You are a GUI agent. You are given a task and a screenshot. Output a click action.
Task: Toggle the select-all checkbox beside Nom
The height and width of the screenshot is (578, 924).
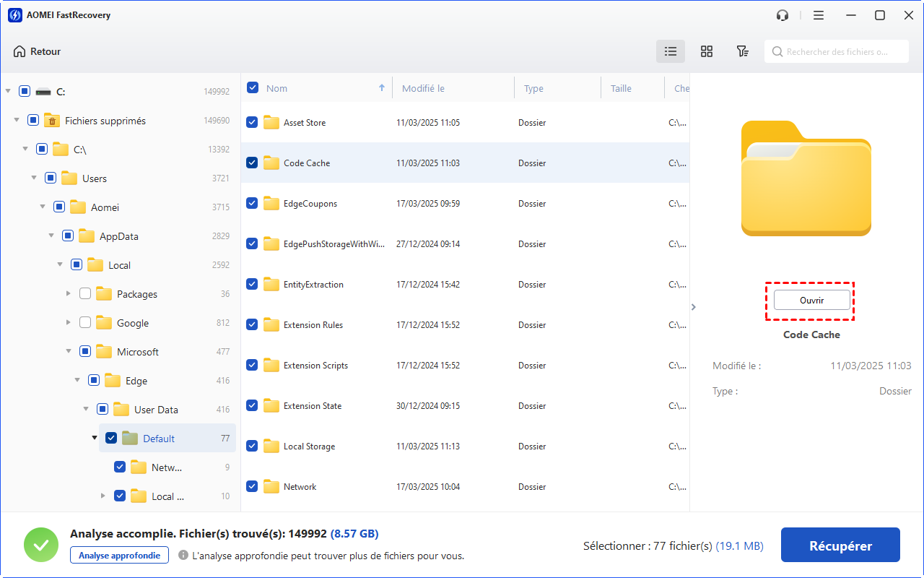(x=253, y=88)
